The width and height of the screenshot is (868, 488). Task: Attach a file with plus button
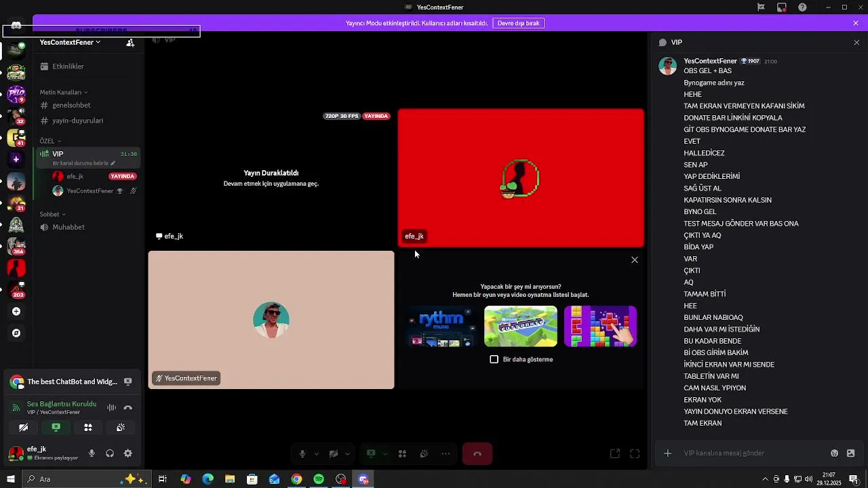(667, 453)
